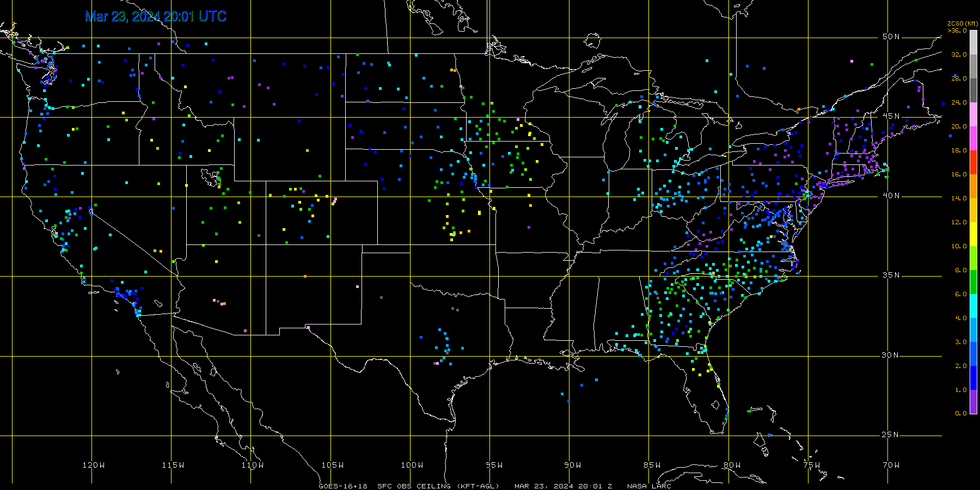The width and height of the screenshot is (980, 490).
Task: Click the "35 N" latitude label
Action: click(891, 275)
